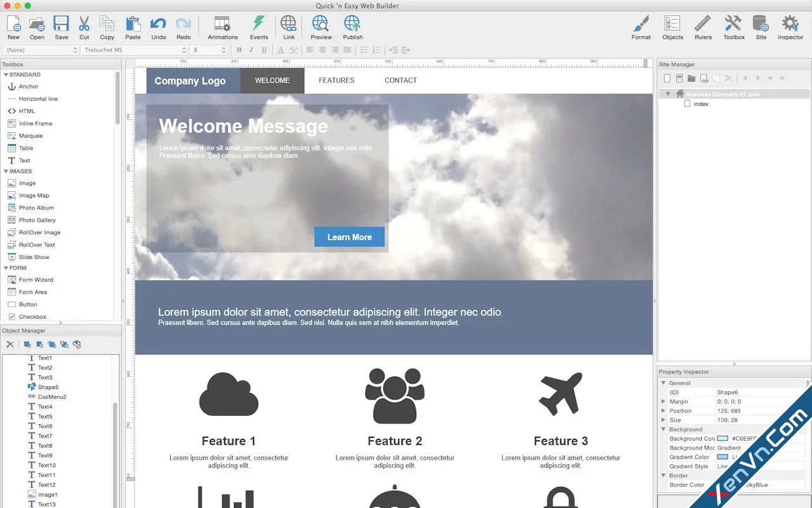The width and height of the screenshot is (812, 508).
Task: Click the Toolbox panel scrollbar
Action: click(x=118, y=97)
